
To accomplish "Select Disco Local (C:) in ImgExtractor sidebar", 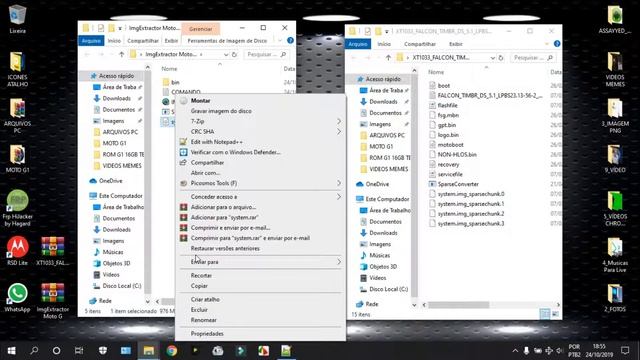I will click(x=118, y=286).
